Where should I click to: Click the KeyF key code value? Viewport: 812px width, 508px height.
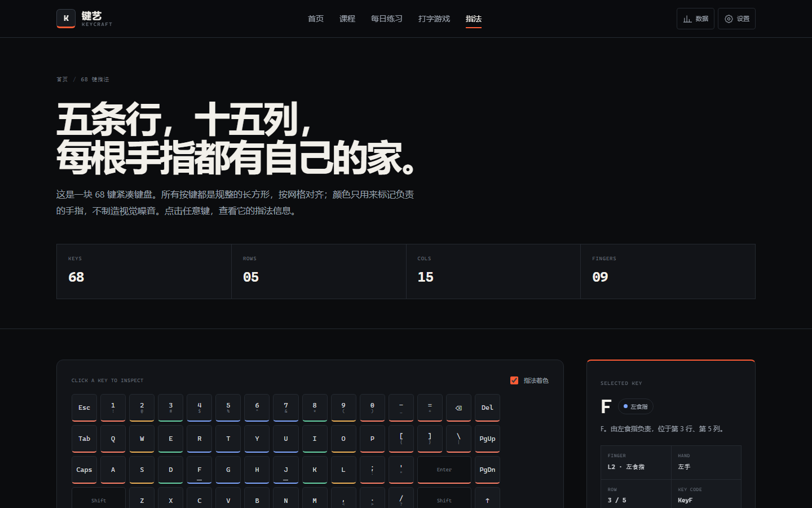(x=685, y=500)
